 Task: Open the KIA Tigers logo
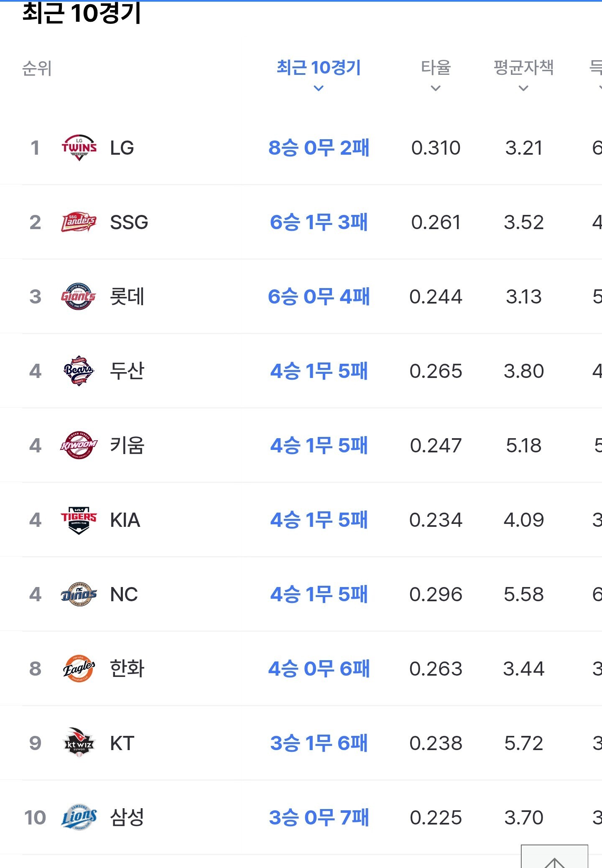click(x=79, y=520)
